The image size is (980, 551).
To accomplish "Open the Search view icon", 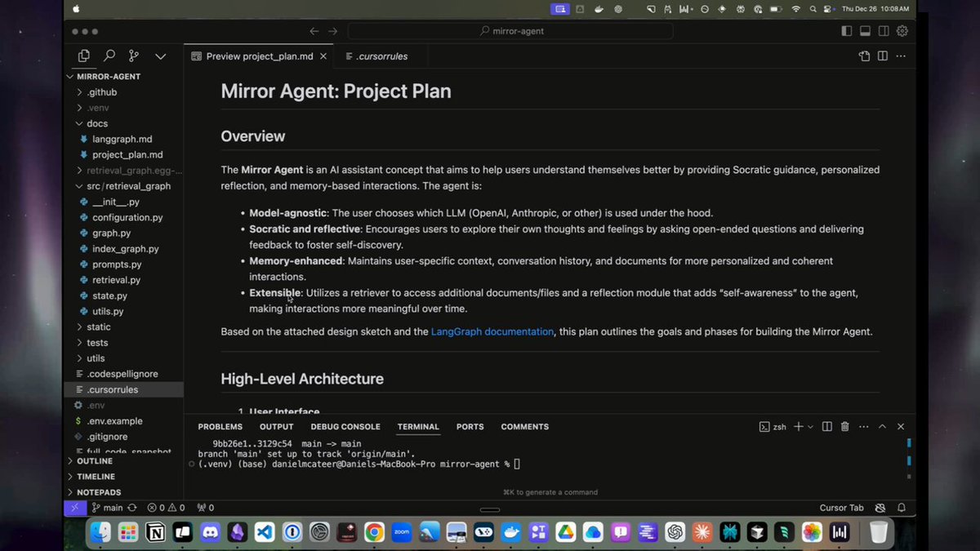I will point(109,56).
